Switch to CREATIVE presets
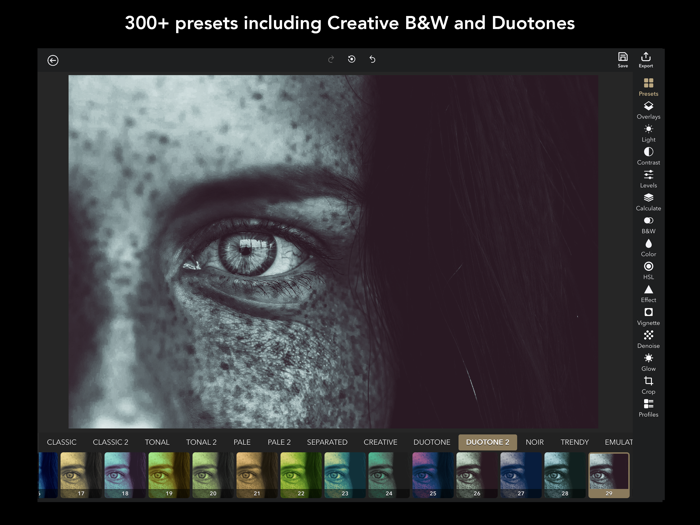Viewport: 700px width, 525px height. 380,442
